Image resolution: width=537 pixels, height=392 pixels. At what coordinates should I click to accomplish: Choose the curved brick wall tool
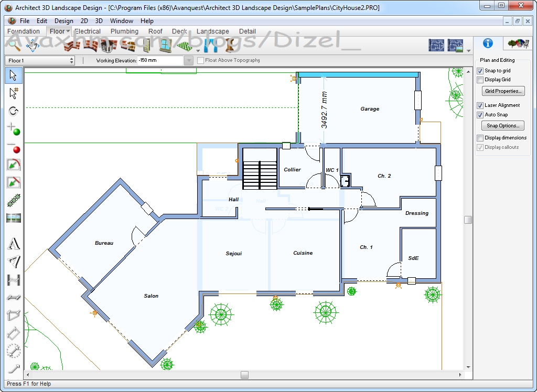(90, 45)
